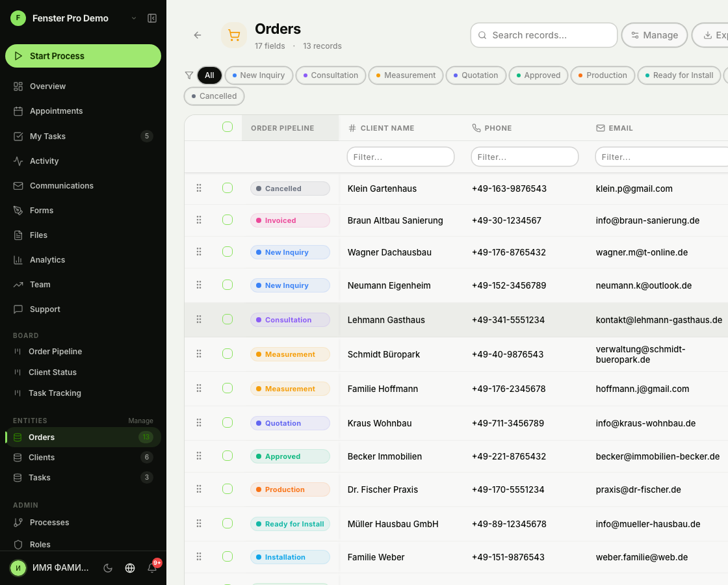Grab drag handle for Klein Gartenhaus row
The width and height of the screenshot is (728, 585).
199,188
